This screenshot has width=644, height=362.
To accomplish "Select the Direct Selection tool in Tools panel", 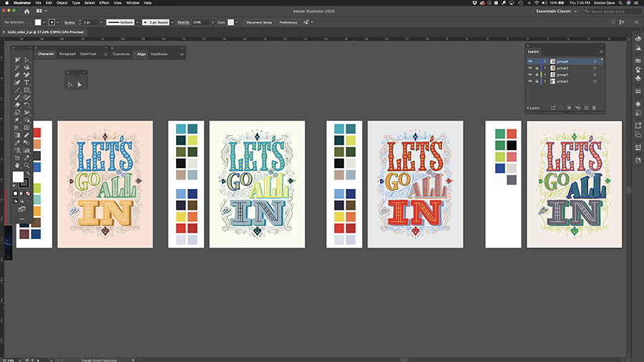I will (x=26, y=60).
